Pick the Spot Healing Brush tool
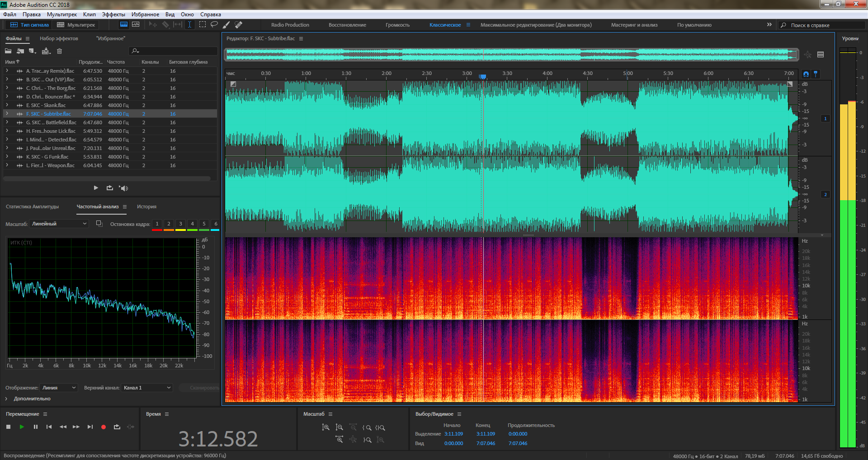The image size is (868, 460). pos(238,24)
